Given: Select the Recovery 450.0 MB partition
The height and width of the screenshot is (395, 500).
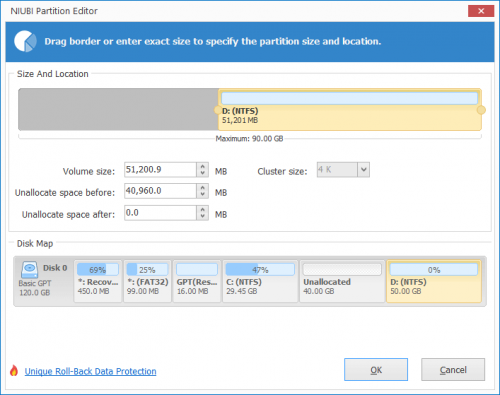Looking at the screenshot, I should point(98,281).
